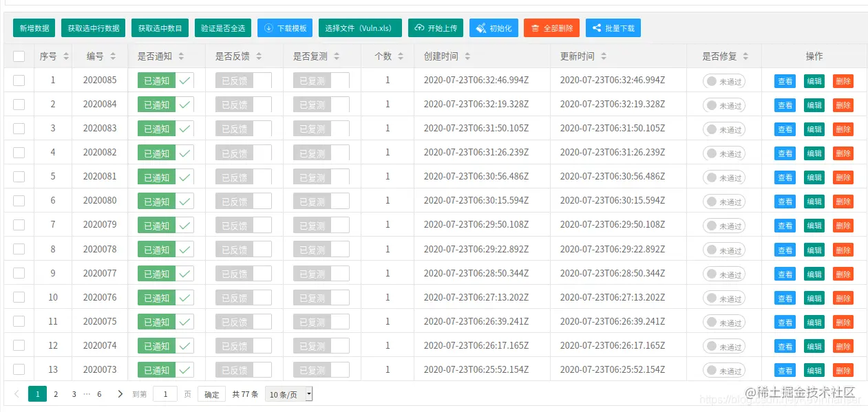The image size is (868, 412).
Task: Click 查看 for row 2020073
Action: pos(785,370)
